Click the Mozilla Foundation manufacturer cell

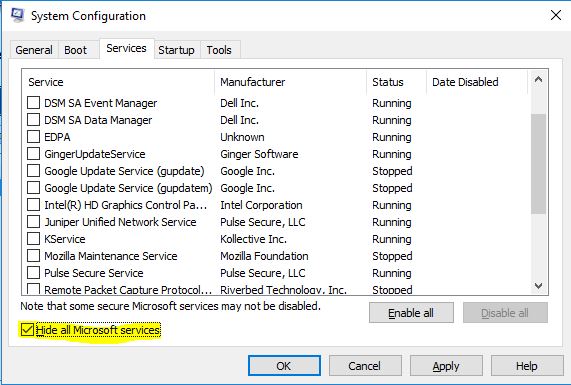coord(264,256)
